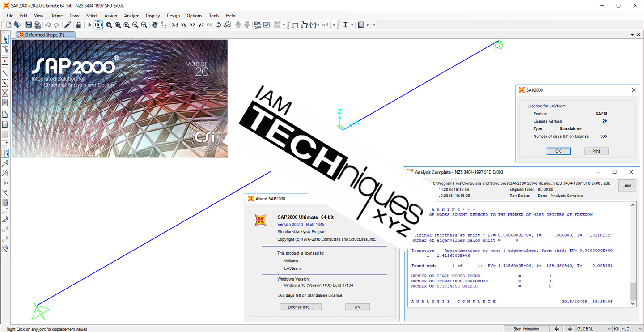The image size is (644, 332).
Task: Open the File menu
Action: pyautogui.click(x=10, y=16)
